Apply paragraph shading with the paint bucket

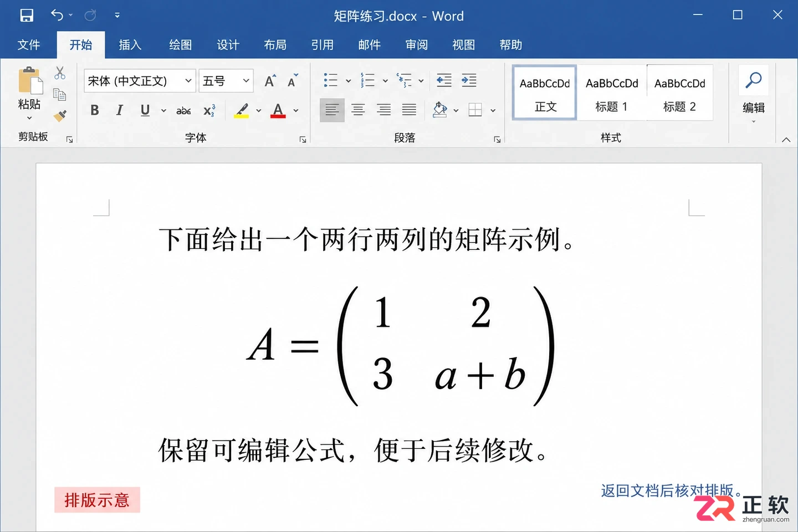pos(440,110)
